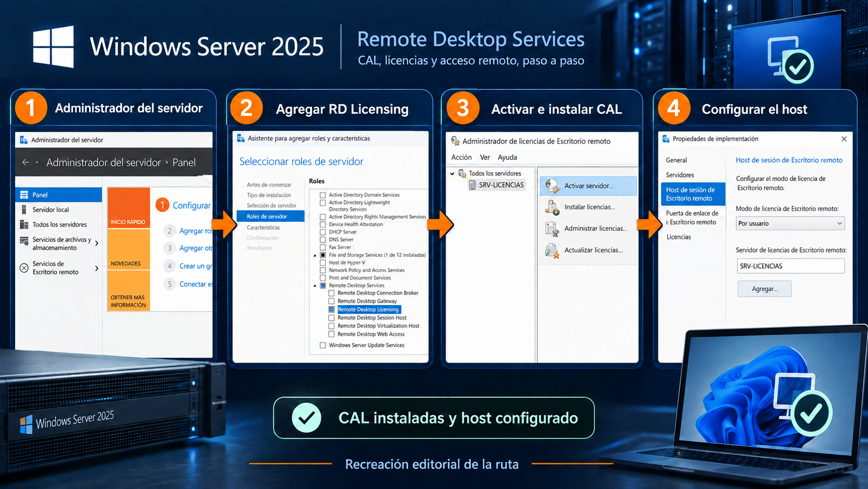868x489 pixels.
Task: Select the SRV-LICENCIAS server icon in the tree
Action: (472, 185)
